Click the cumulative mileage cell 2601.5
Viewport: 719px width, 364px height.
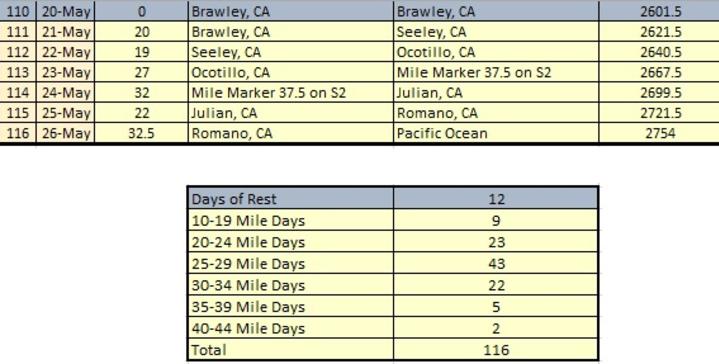tap(659, 11)
